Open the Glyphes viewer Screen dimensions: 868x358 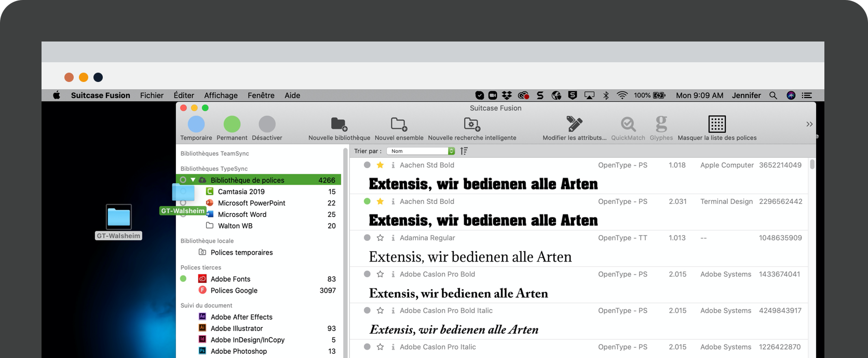pos(661,128)
